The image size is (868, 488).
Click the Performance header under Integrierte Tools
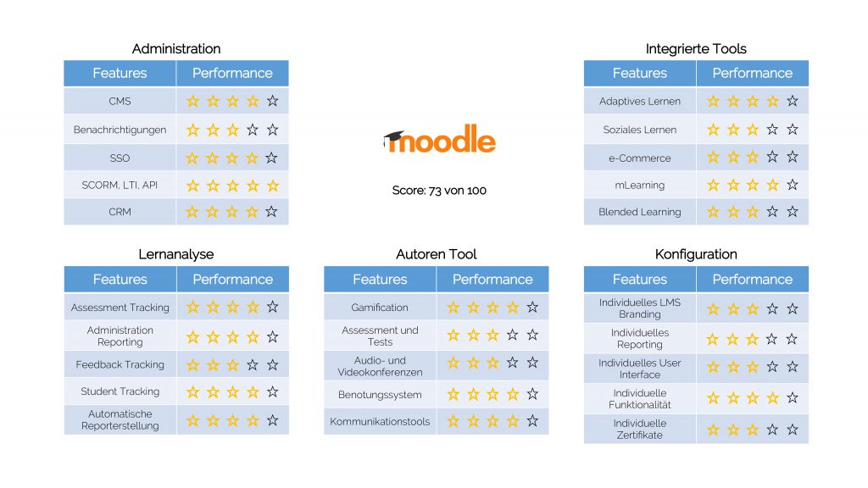752,73
